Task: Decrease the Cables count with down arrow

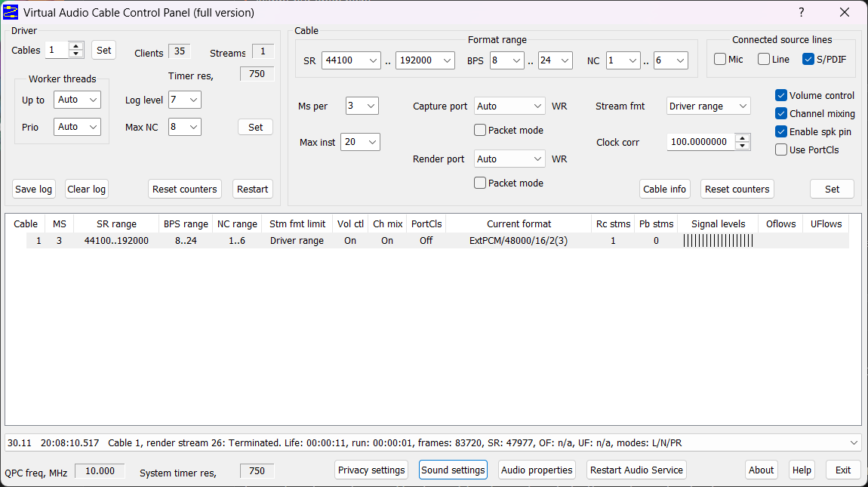Action: (76, 54)
